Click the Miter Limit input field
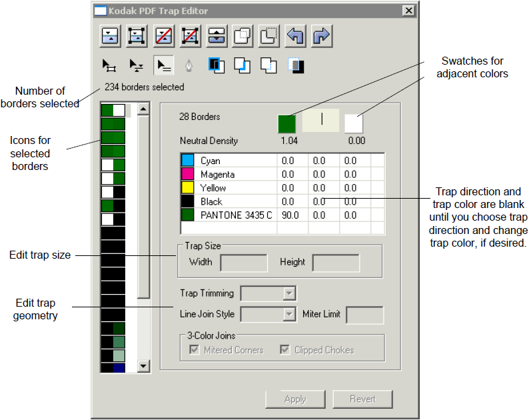Screen dimensions: 529x420 [x=364, y=315]
